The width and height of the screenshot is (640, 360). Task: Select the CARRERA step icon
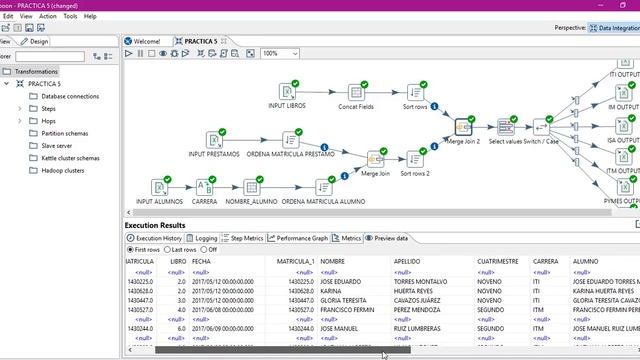[204, 187]
